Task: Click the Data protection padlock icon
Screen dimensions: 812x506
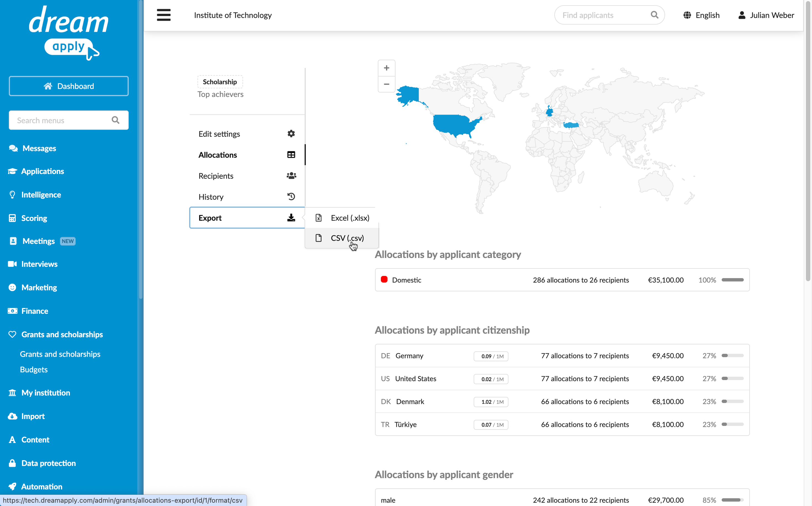Action: [12, 463]
